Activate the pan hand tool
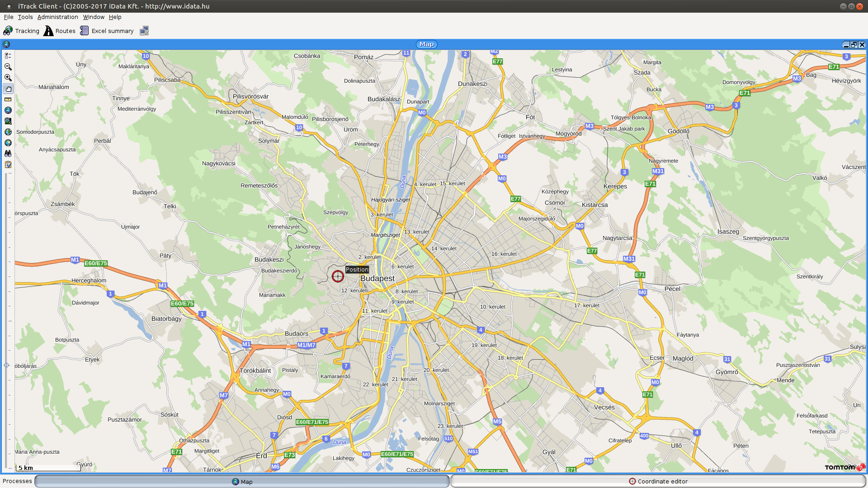 (x=8, y=89)
